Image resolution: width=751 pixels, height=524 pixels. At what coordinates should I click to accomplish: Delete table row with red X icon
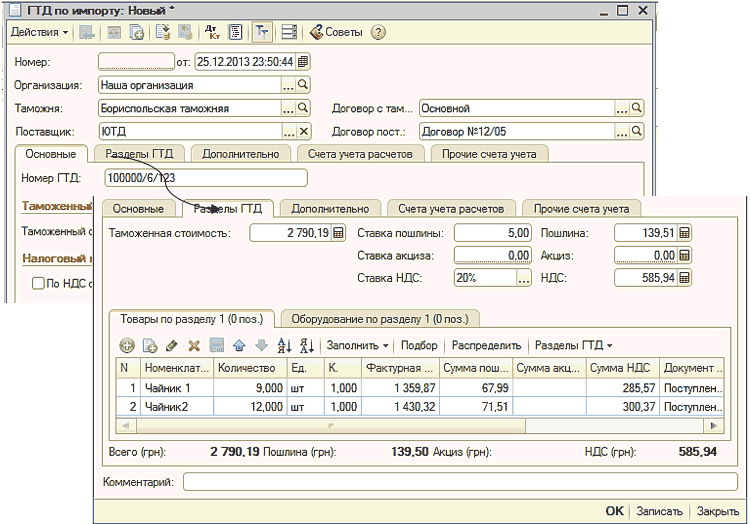(194, 345)
